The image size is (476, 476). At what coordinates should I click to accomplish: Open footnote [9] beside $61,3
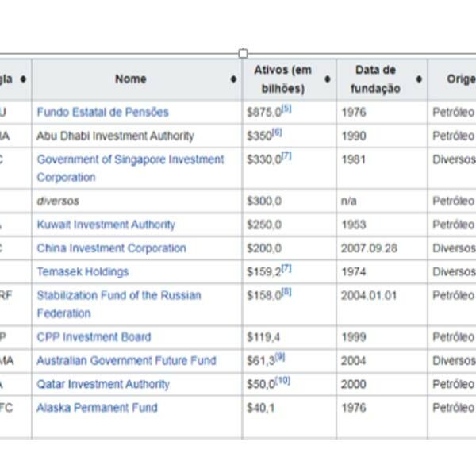(280, 357)
